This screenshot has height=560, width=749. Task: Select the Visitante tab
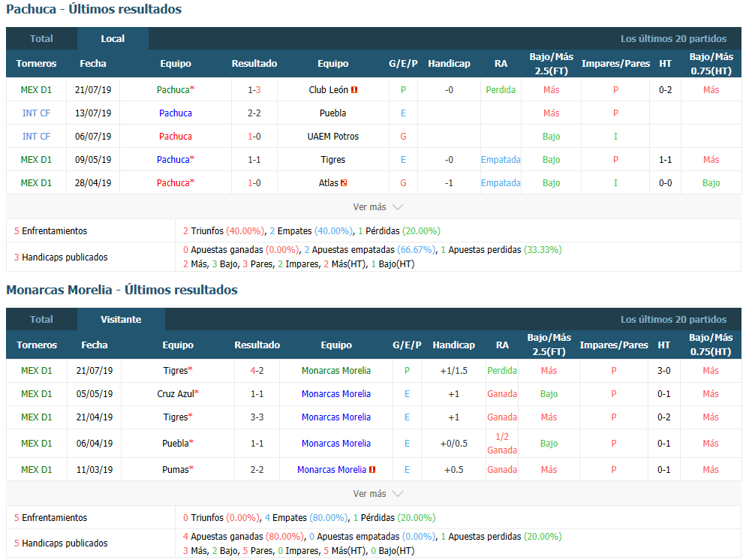pyautogui.click(x=121, y=319)
